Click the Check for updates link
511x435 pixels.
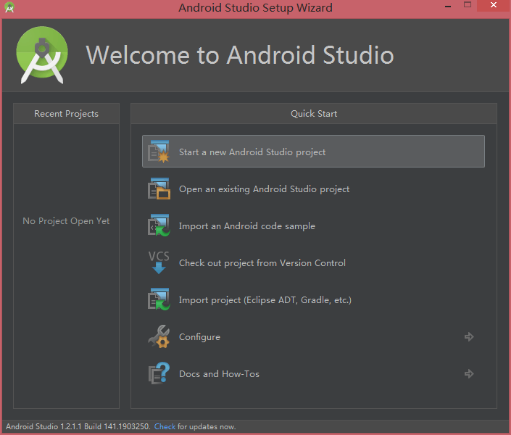pos(165,426)
